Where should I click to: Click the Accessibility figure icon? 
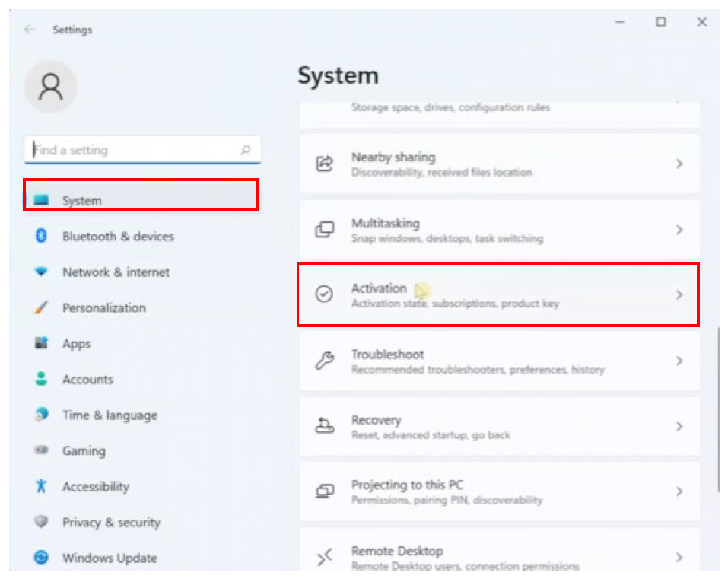(x=42, y=486)
